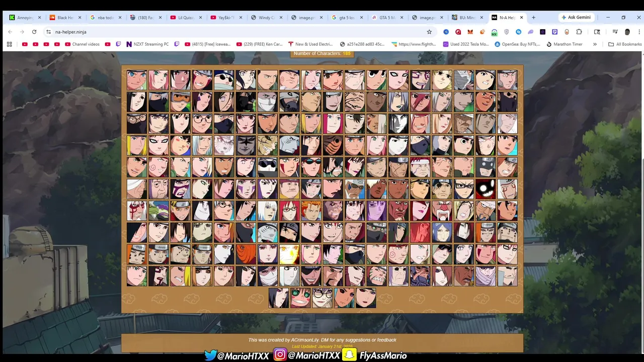Pick the black-and-white pale long-haired portrait
This screenshot has width=644, height=362.
pyautogui.click(x=398, y=124)
